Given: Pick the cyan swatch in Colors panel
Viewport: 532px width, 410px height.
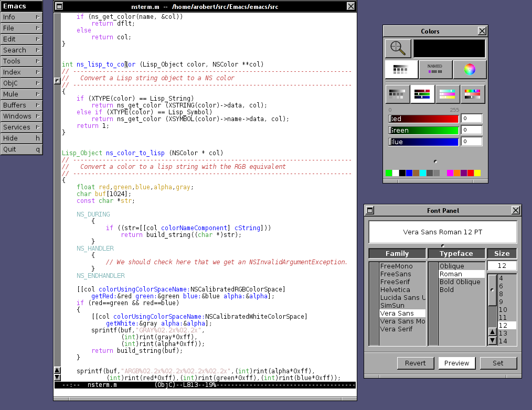Looking at the screenshot, I should click(423, 173).
